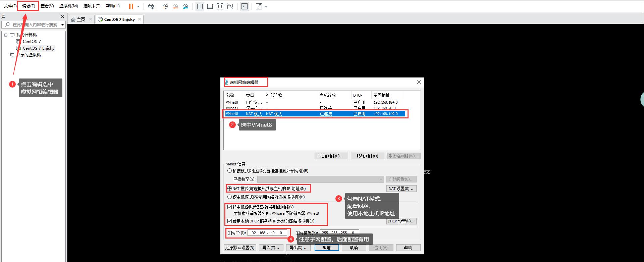Click the computer icon beside 我的计算机

point(12,35)
